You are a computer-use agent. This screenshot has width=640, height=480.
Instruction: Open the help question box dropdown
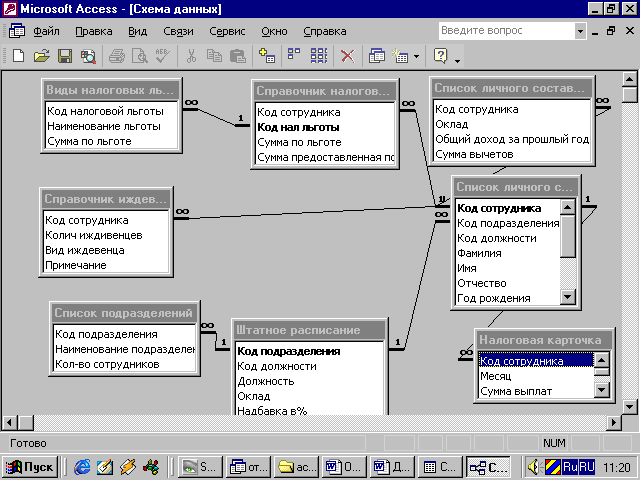click(580, 31)
